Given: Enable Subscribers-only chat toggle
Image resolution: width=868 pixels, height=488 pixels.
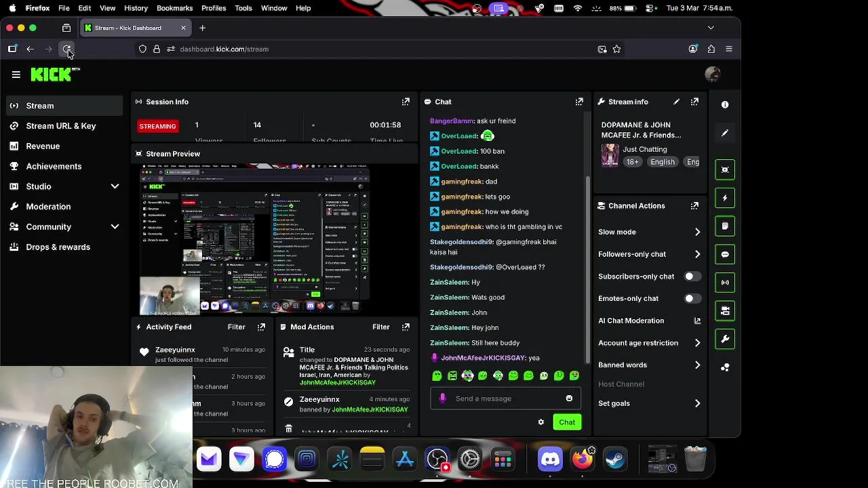Looking at the screenshot, I should tap(692, 277).
